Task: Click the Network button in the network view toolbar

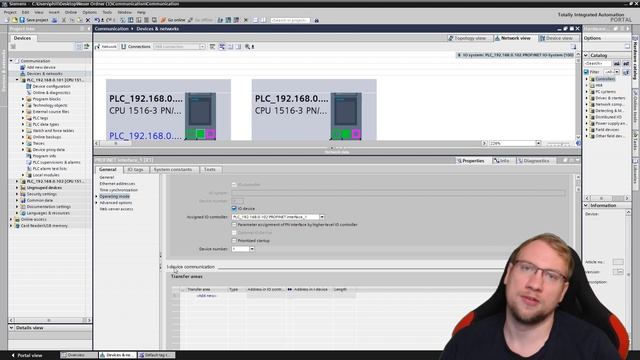Action: coord(106,47)
